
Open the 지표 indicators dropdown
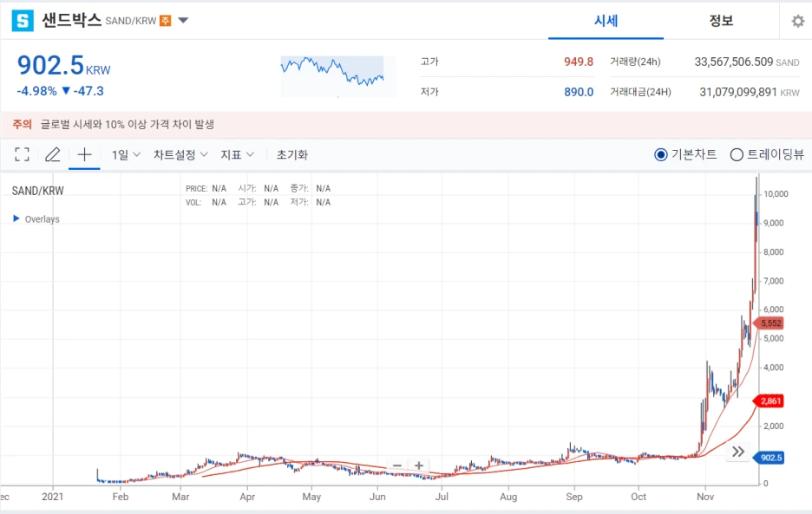click(237, 155)
